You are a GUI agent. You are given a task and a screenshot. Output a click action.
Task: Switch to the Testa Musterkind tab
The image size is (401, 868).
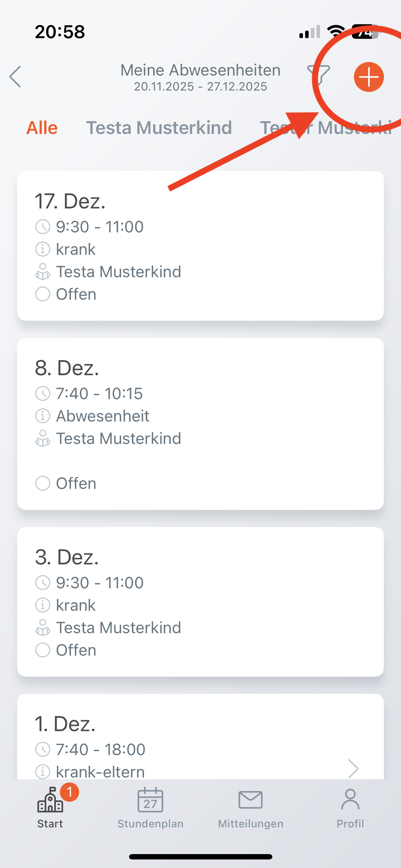[x=159, y=128]
